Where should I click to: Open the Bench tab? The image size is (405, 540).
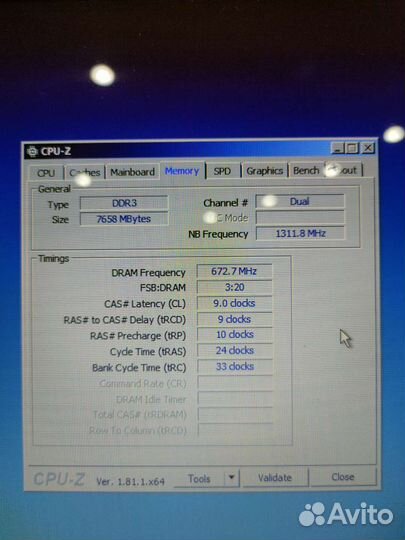306,170
